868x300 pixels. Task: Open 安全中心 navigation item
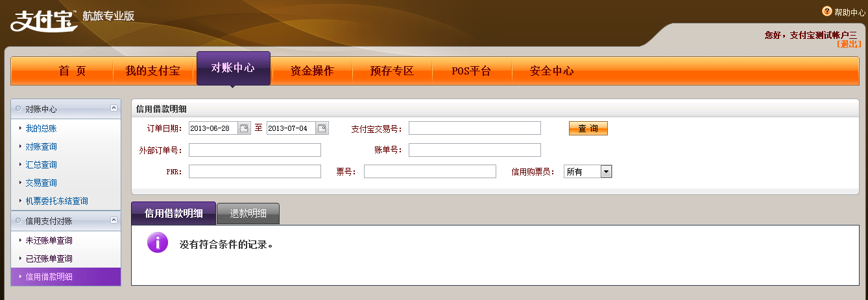[551, 71]
